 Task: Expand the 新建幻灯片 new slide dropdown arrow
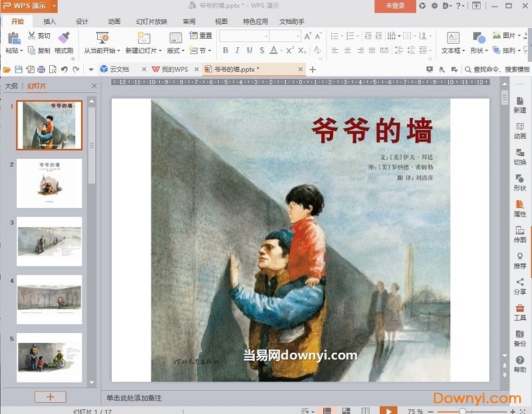coord(160,50)
